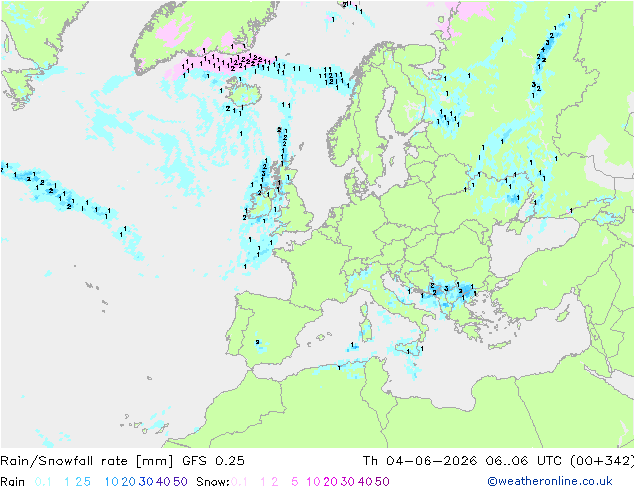This screenshot has height=490, width=634.
Task: Click the 'Rain' legend label
Action: click(12, 482)
